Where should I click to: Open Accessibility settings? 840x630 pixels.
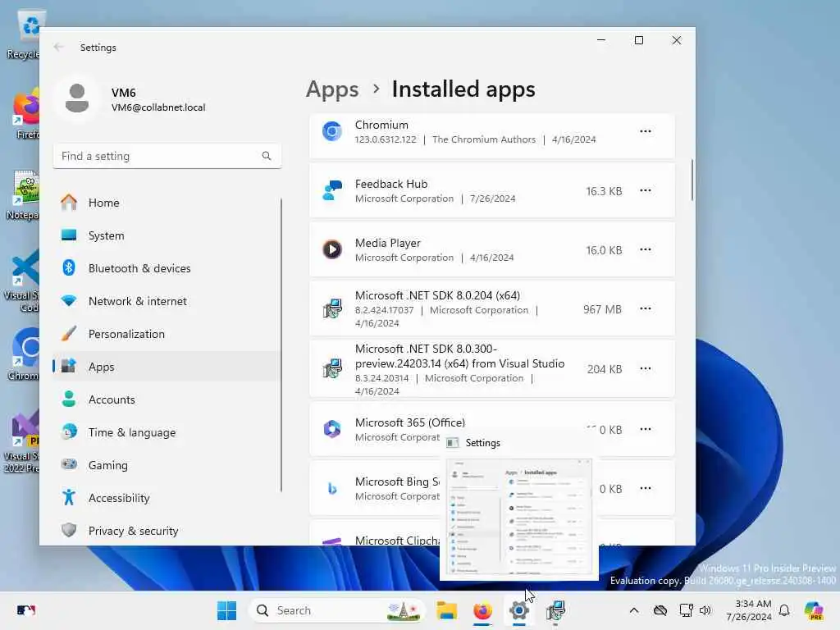pyautogui.click(x=166, y=498)
